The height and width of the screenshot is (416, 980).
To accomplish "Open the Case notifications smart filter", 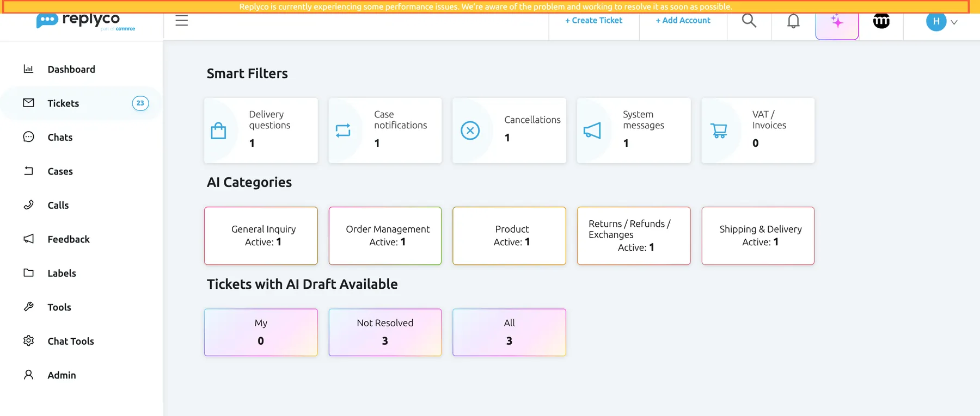I will coord(385,131).
